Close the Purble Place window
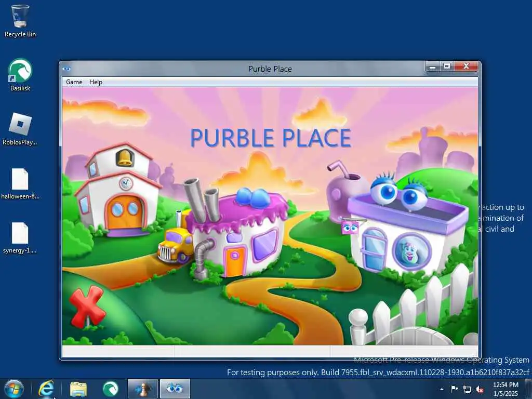The width and height of the screenshot is (532, 399). click(x=466, y=67)
